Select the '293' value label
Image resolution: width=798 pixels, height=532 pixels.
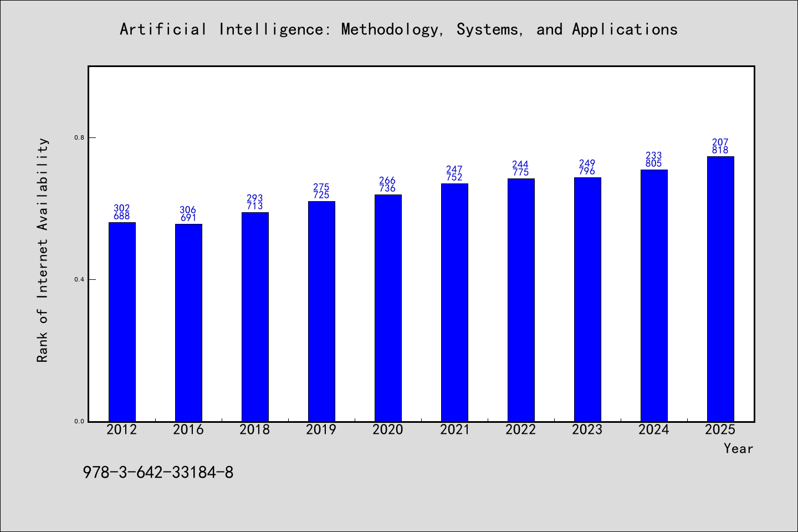coord(255,198)
